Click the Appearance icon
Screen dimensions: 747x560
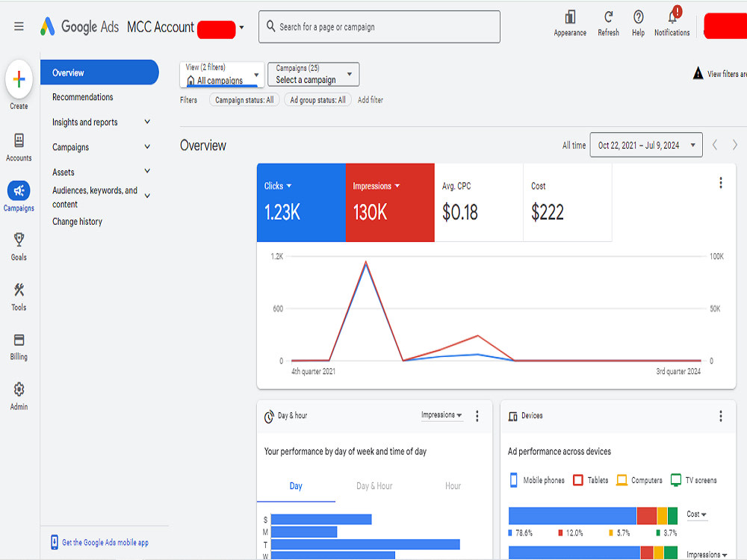pyautogui.click(x=570, y=18)
